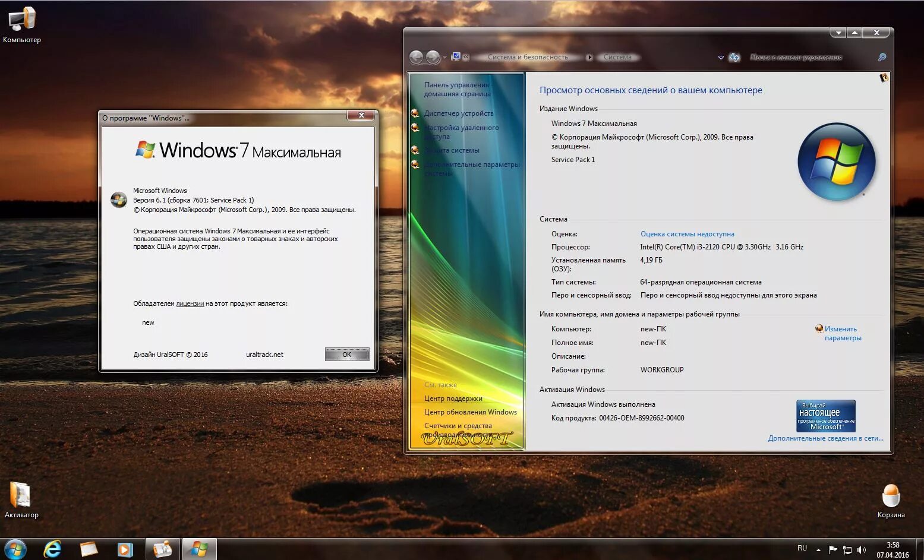Viewport: 924px width, 560px height.
Task: Close the About Windows dialog
Action: point(361,115)
